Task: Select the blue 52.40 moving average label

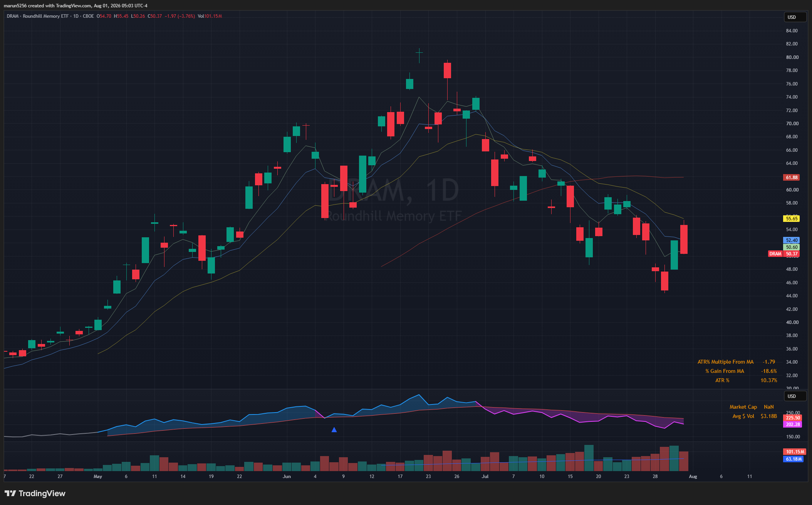Action: (x=791, y=240)
